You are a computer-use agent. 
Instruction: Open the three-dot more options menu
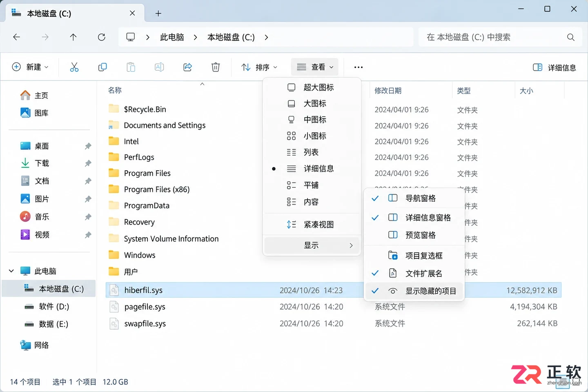click(x=359, y=67)
